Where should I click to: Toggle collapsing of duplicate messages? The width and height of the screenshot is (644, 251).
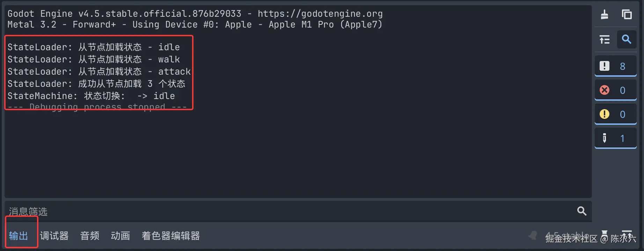coord(605,39)
